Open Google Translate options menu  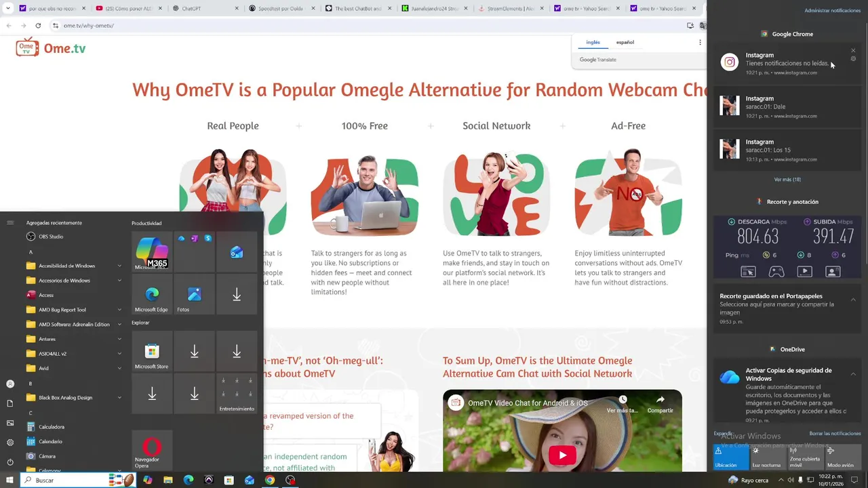[700, 42]
